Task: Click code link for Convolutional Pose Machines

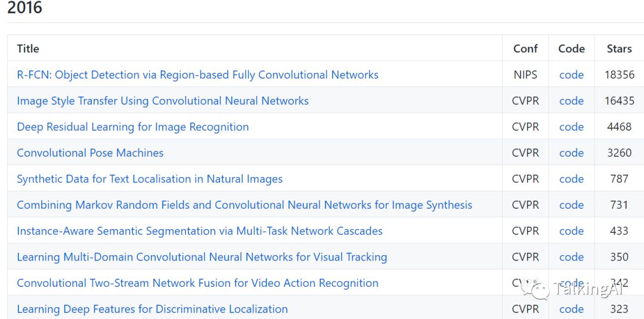Action: click(571, 153)
